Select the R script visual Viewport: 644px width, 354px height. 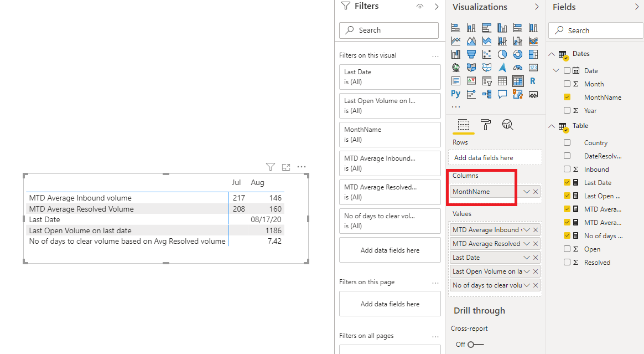coord(533,81)
